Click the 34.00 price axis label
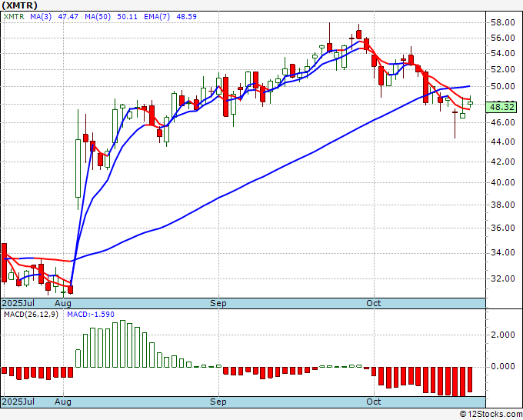 pyautogui.click(x=503, y=253)
